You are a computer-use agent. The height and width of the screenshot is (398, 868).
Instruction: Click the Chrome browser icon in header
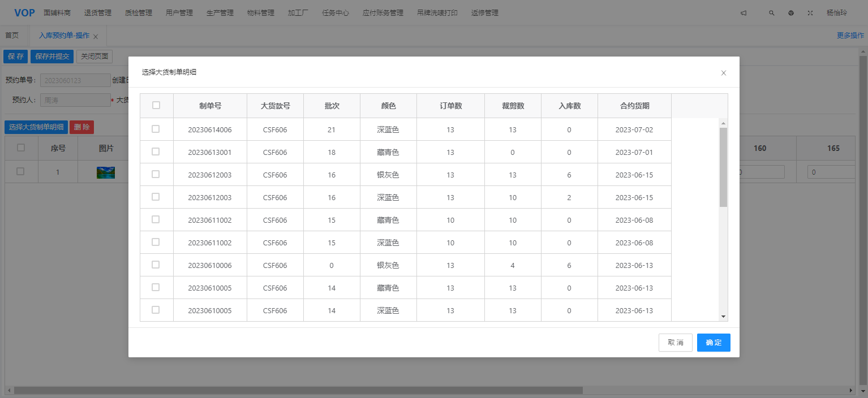pos(791,13)
